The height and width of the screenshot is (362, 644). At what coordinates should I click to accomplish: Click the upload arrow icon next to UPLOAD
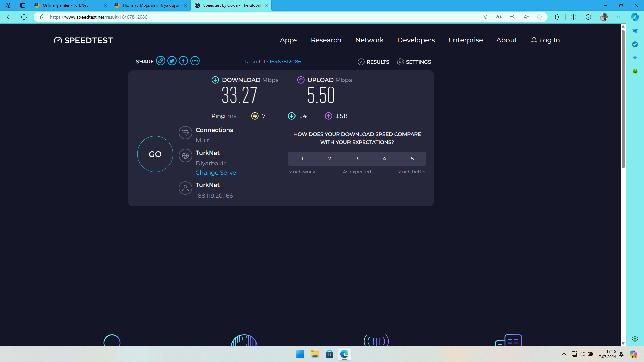click(x=301, y=80)
